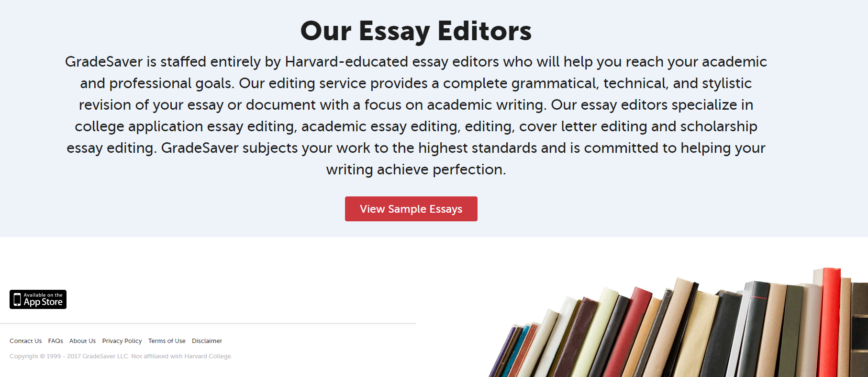Image resolution: width=868 pixels, height=377 pixels.
Task: View the Privacy Policy link
Action: click(122, 341)
